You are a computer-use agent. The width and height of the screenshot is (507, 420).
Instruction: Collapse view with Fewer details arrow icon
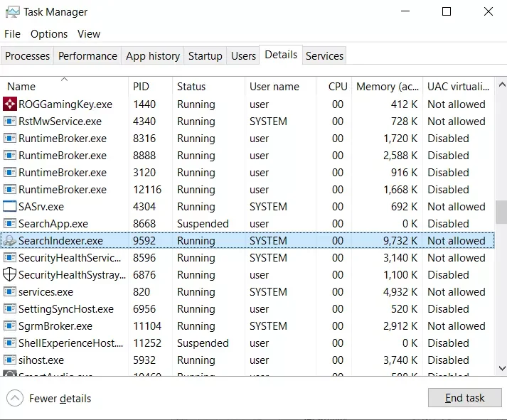click(15, 398)
